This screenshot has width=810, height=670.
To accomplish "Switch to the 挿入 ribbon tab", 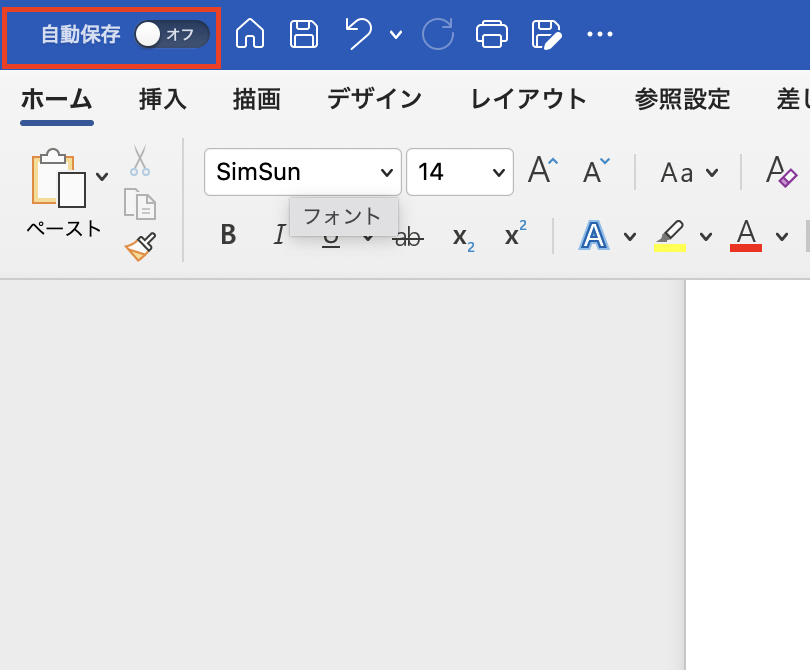I will click(x=162, y=99).
